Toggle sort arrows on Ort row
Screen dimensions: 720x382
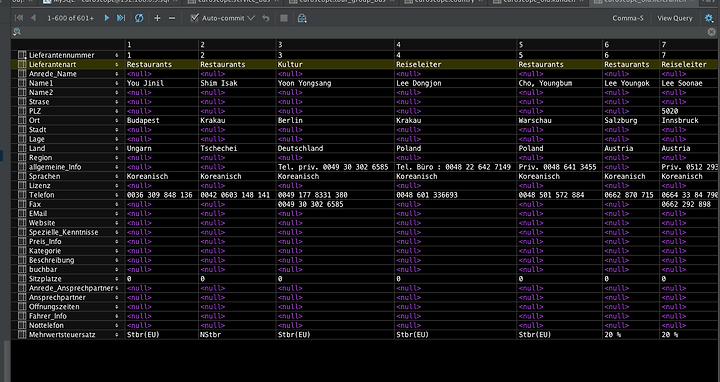pyautogui.click(x=117, y=120)
